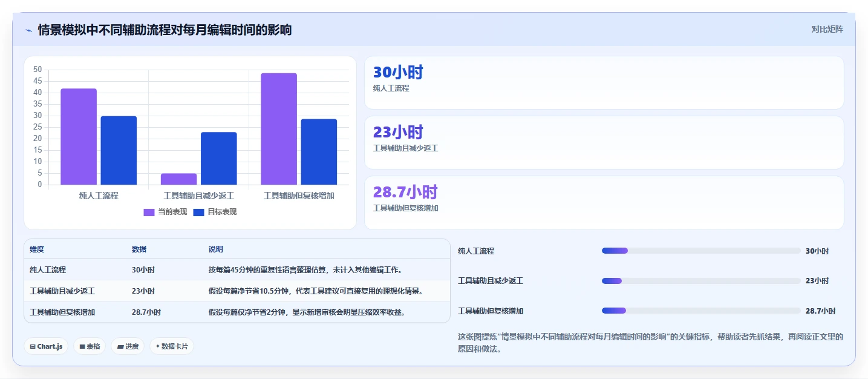The image size is (868, 379).
Task: Select the 表格 tag chip
Action: 90,346
